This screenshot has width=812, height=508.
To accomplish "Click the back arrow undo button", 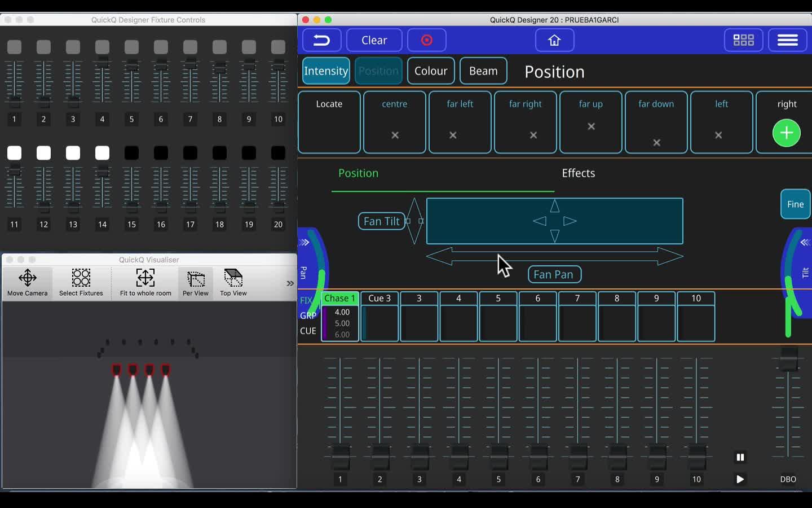I will point(321,40).
